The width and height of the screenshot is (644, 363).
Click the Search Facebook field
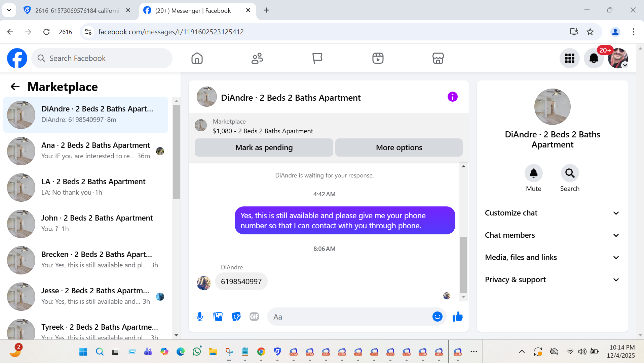(102, 58)
